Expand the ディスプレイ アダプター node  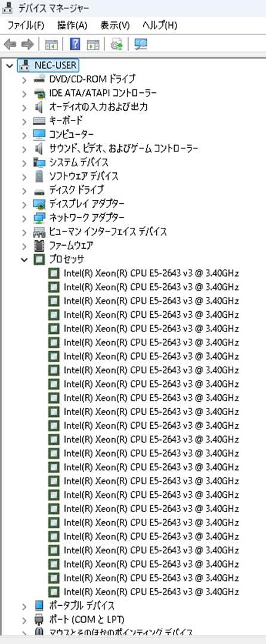(24, 204)
